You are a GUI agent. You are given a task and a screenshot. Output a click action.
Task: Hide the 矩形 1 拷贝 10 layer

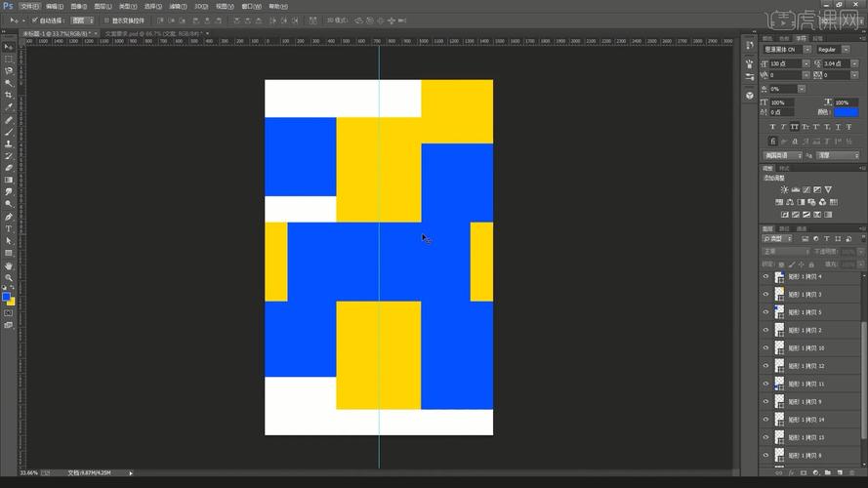pyautogui.click(x=765, y=347)
